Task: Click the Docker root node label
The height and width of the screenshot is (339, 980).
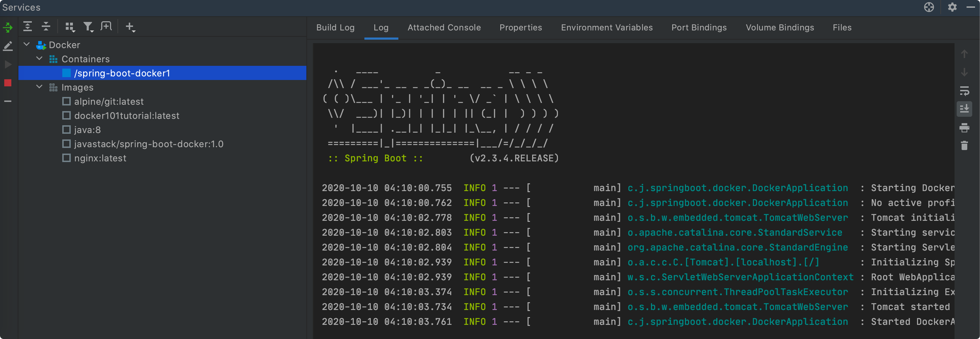Action: tap(64, 45)
